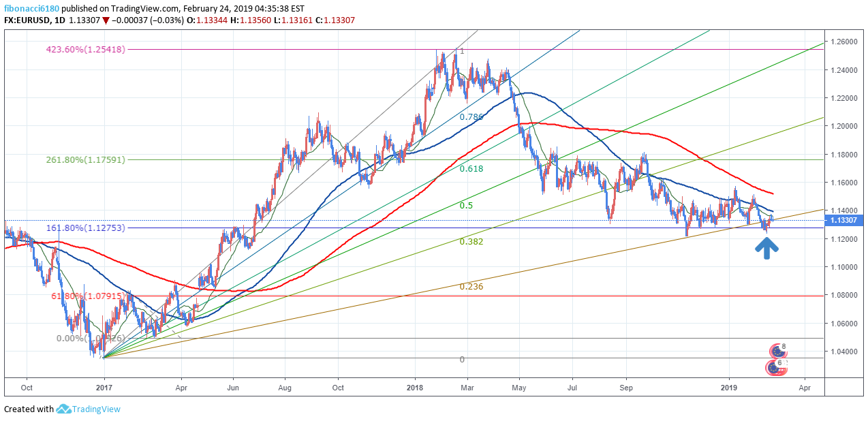Viewport: 868px width, 421px height.
Task: Click the 0.786 fan line label
Action: pos(471,117)
